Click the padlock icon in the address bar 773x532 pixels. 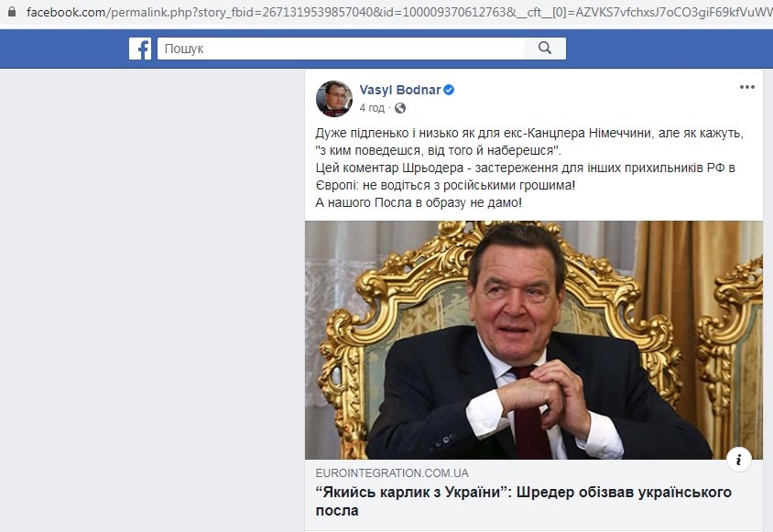(x=12, y=11)
